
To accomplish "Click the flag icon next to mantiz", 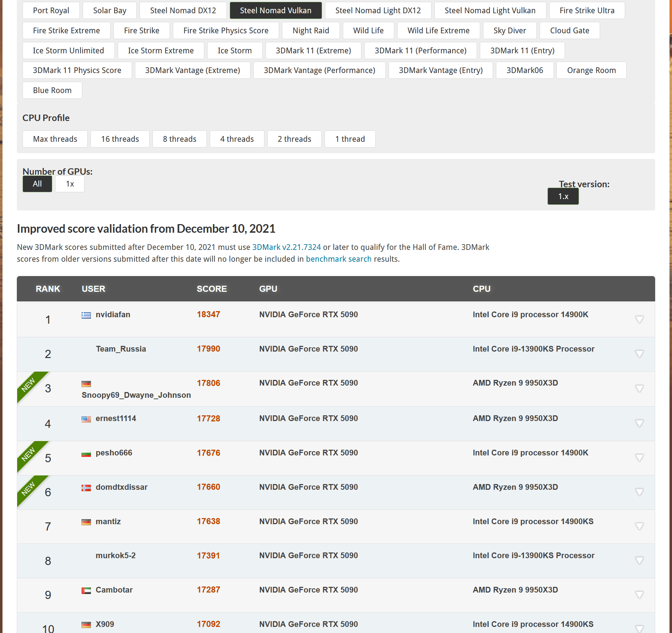I will click(86, 522).
